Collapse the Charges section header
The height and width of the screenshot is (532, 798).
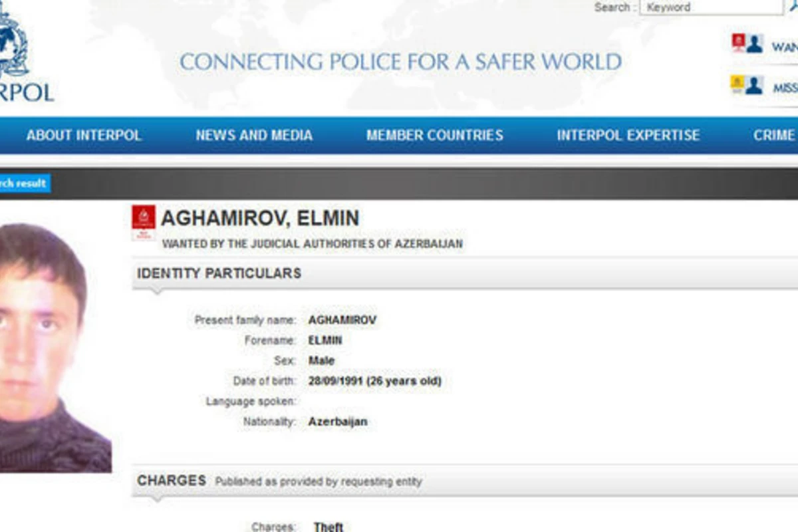pyautogui.click(x=465, y=481)
